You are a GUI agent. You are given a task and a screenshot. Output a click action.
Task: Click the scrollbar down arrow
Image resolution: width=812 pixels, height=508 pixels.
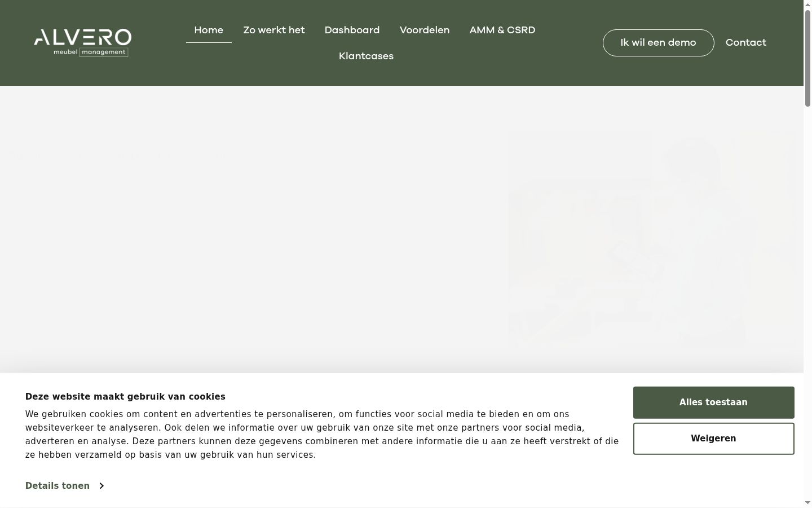[x=807, y=502]
